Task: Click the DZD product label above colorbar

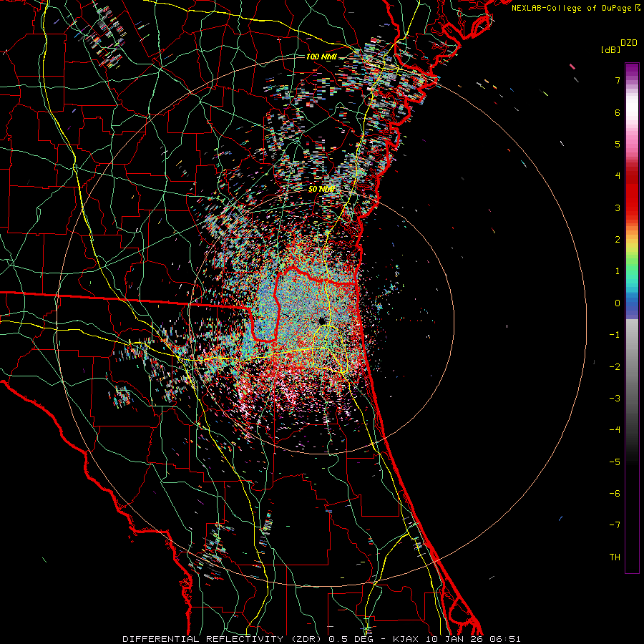Action: pos(629,43)
